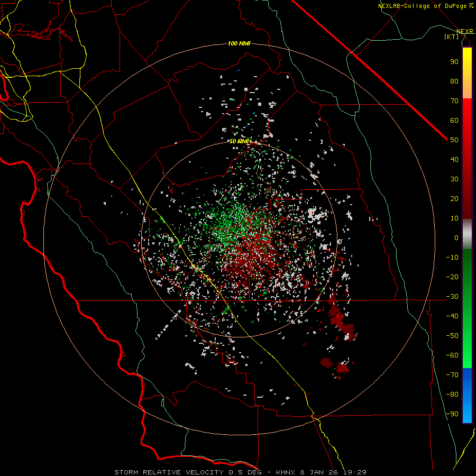
Task: Click the 10 value on the velocity scale
Action: coord(454,218)
